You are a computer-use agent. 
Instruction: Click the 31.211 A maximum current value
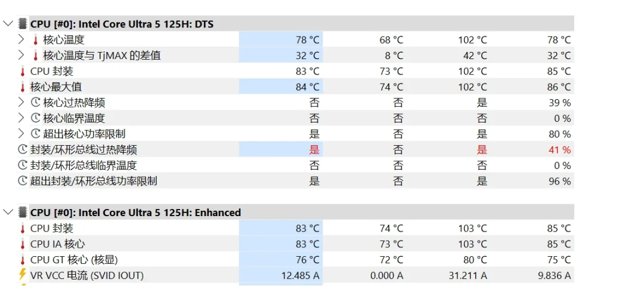[x=468, y=275]
